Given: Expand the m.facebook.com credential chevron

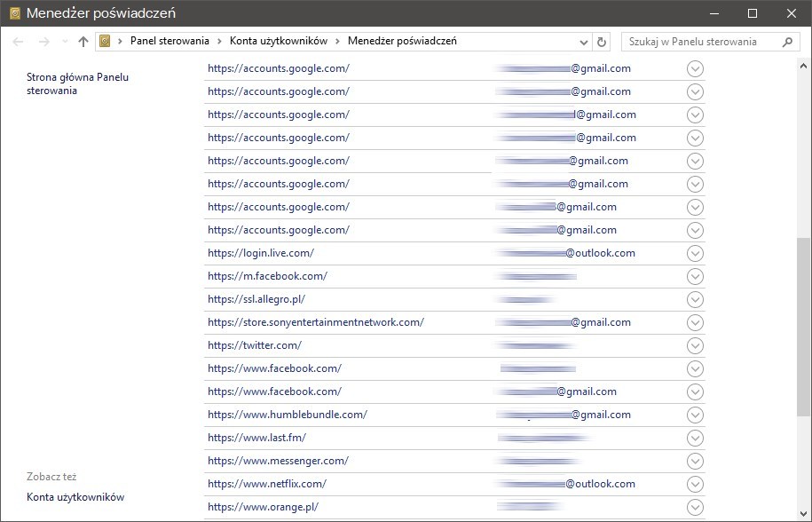Looking at the screenshot, I should [695, 277].
